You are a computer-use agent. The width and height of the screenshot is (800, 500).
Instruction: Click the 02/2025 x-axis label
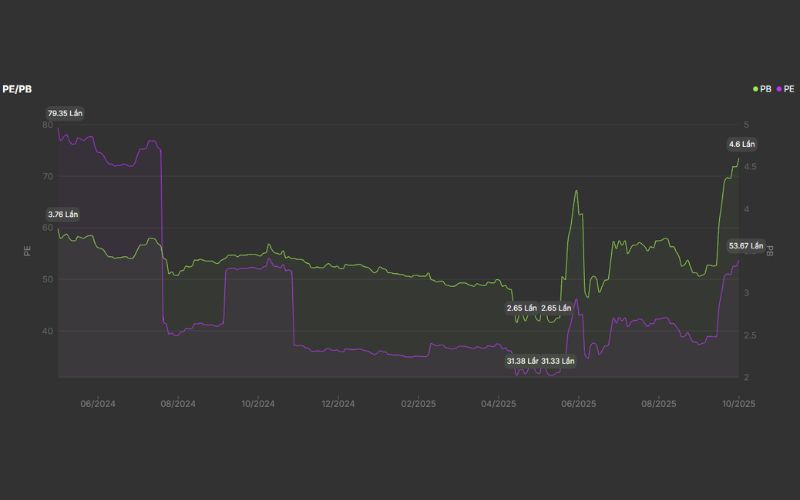pos(418,404)
